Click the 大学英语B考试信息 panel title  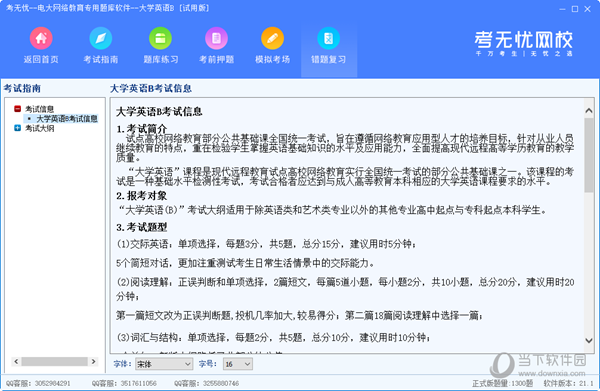pyautogui.click(x=151, y=88)
